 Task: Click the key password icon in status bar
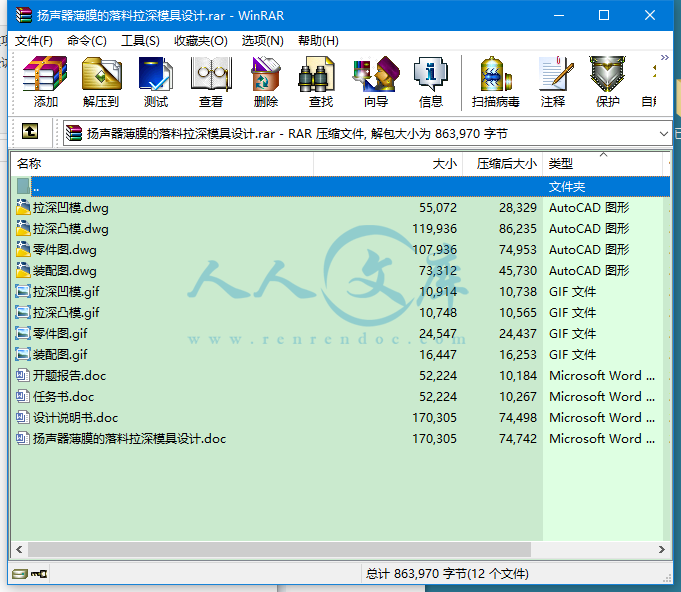point(39,574)
